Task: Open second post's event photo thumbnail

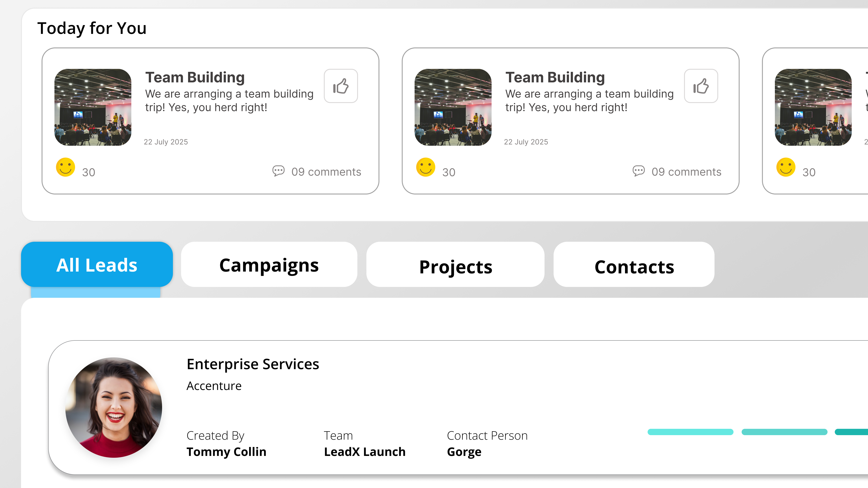Action: coord(453,108)
